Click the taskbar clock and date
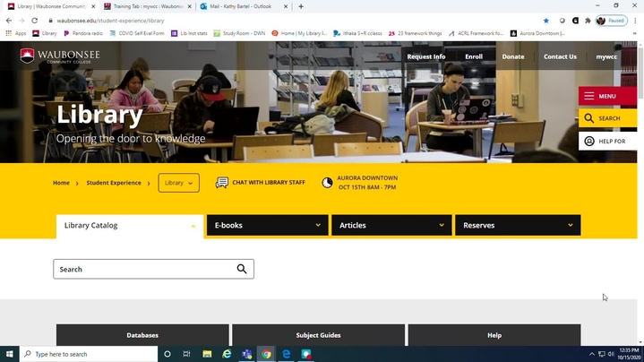644x362 pixels. click(x=629, y=354)
